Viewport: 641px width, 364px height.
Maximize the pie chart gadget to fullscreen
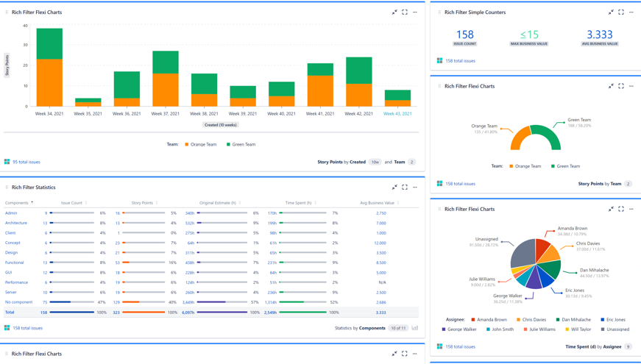(621, 209)
